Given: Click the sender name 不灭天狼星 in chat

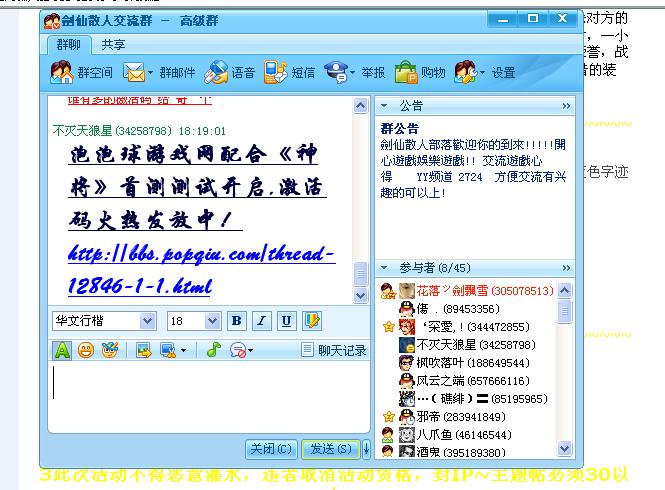Looking at the screenshot, I should pos(82,131).
